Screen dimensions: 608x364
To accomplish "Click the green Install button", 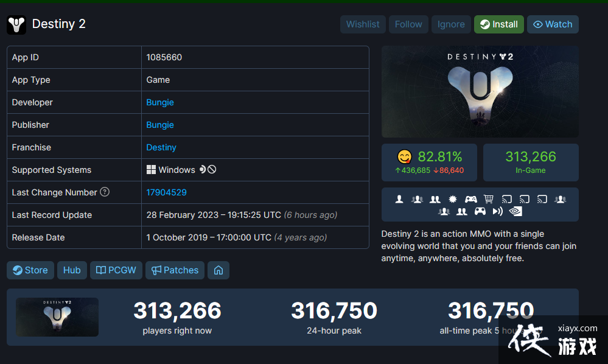I will [498, 24].
